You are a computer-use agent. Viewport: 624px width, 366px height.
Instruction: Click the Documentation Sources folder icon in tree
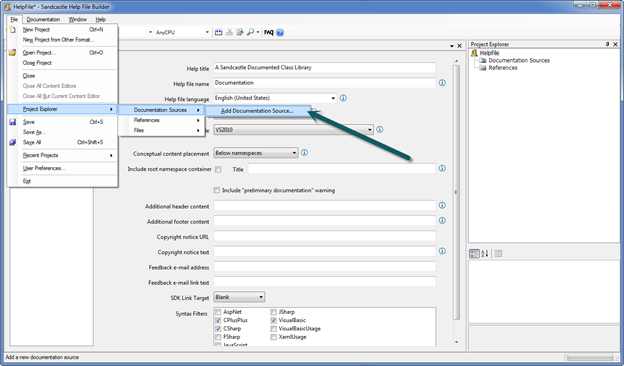483,60
